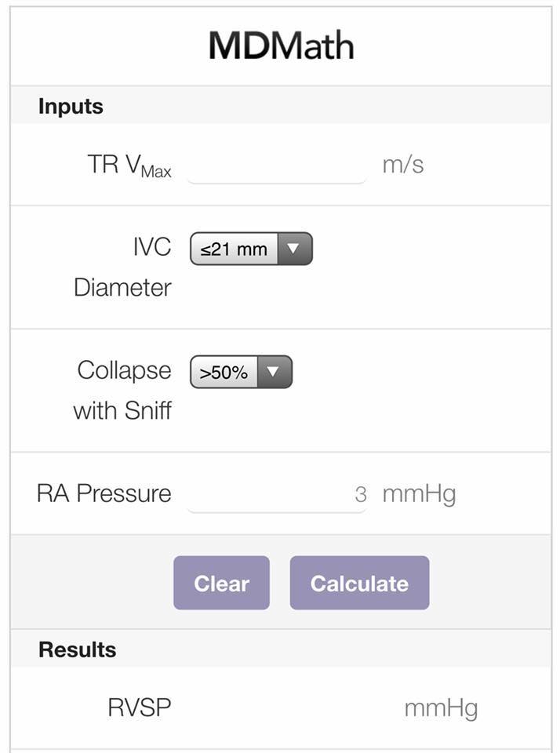
Task: Click the MDMath title
Action: point(279,45)
